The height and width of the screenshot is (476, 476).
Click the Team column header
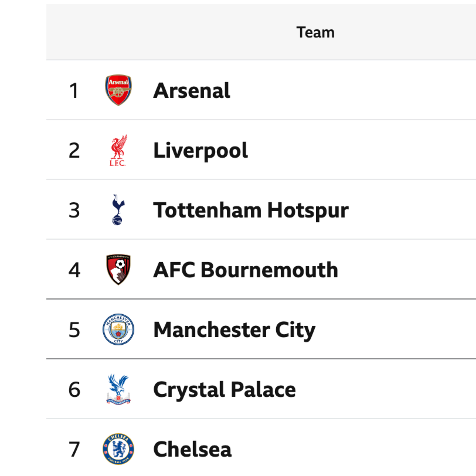point(315,32)
